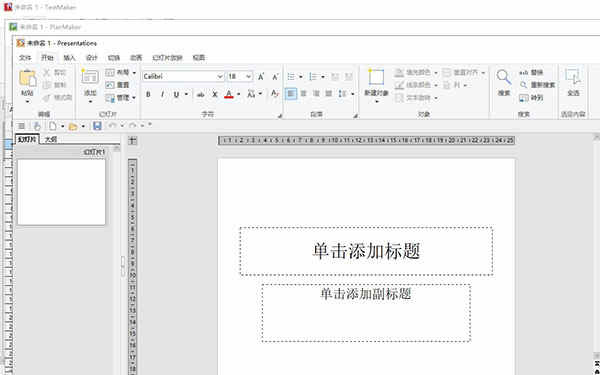This screenshot has height=375, width=600.
Task: Click the Add Slide icon
Action: pyautogui.click(x=90, y=77)
